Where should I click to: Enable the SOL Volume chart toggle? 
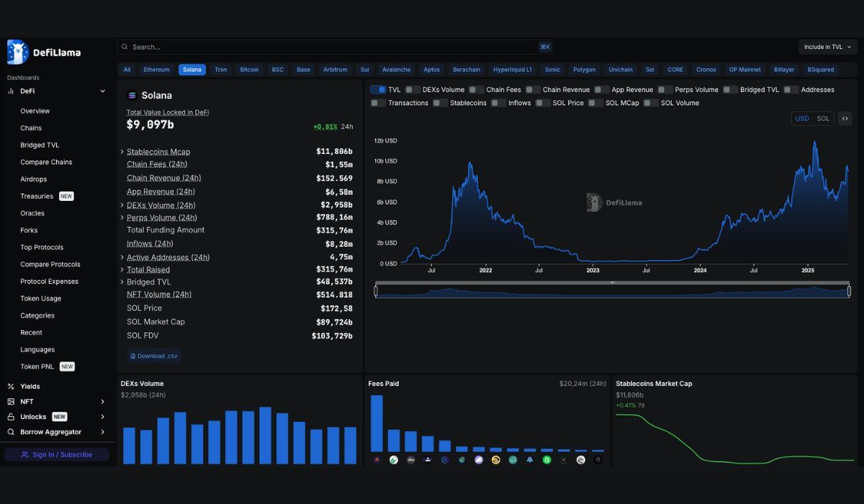tap(651, 103)
